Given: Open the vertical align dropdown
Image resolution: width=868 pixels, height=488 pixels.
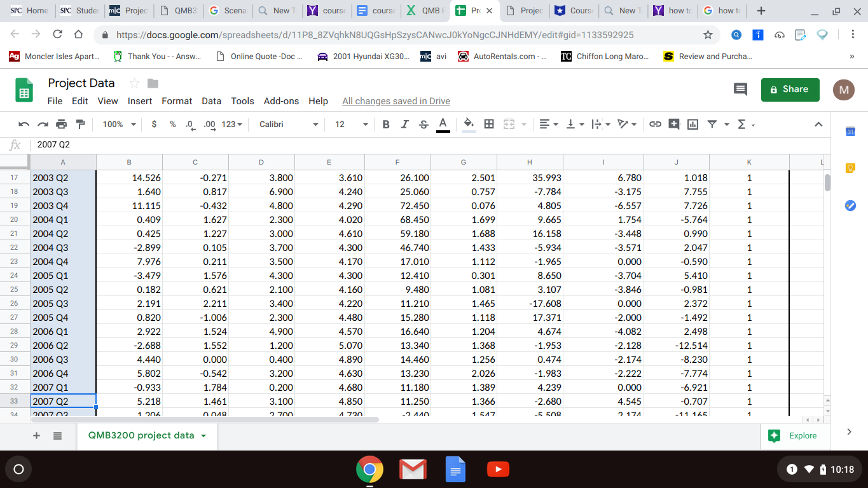Looking at the screenshot, I should (x=574, y=125).
